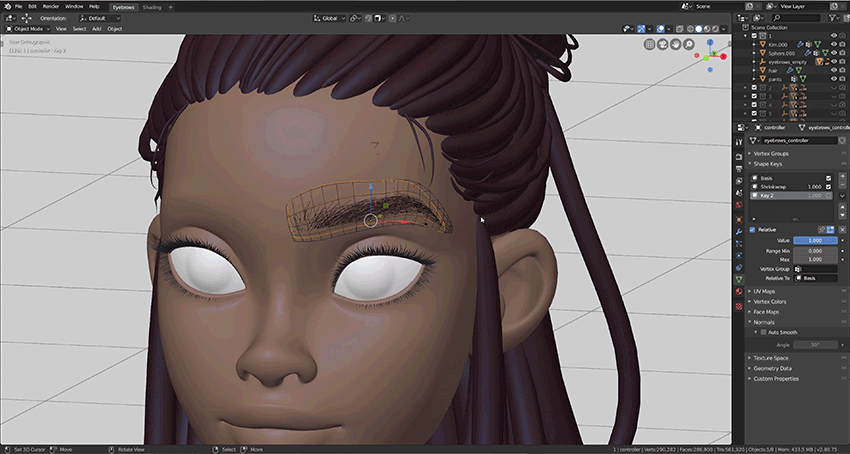Click the shape key Value slider
Image resolution: width=850 pixels, height=454 pixels.
click(815, 240)
